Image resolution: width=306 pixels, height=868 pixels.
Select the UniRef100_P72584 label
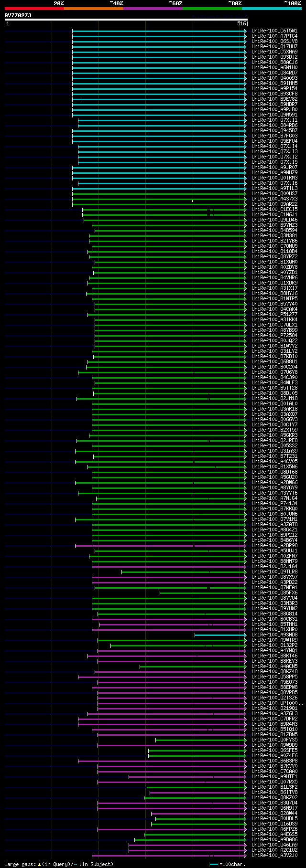(x=274, y=336)
